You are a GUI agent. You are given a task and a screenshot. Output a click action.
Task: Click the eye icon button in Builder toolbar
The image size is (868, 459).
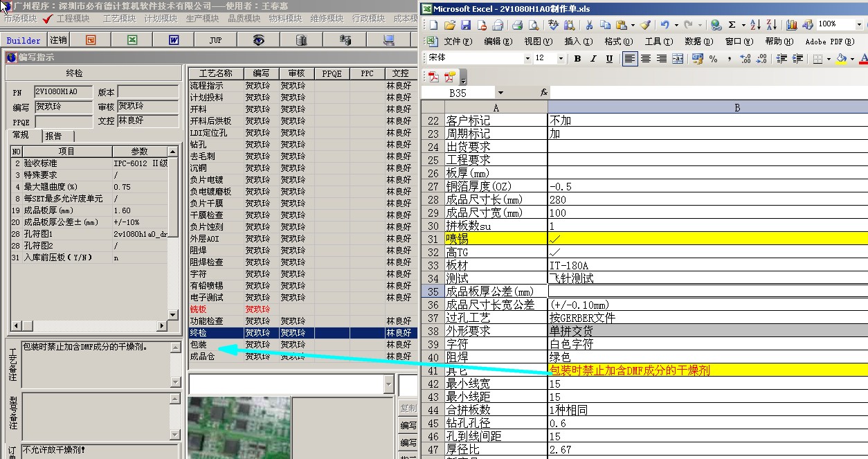point(258,40)
